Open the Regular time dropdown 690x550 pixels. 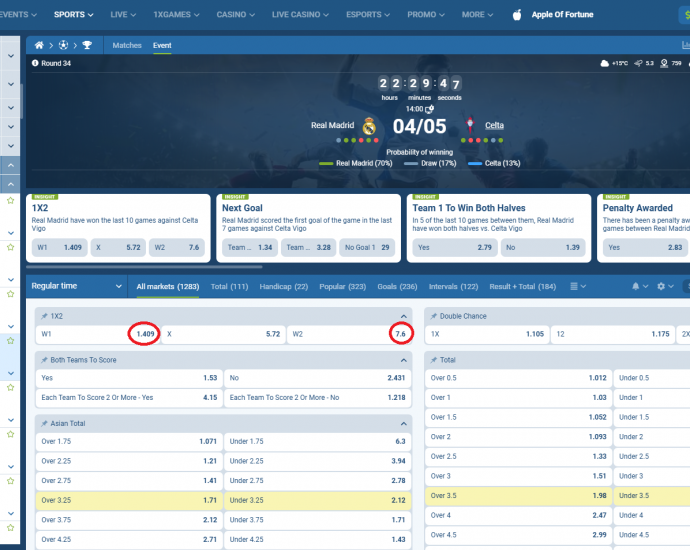(x=77, y=286)
